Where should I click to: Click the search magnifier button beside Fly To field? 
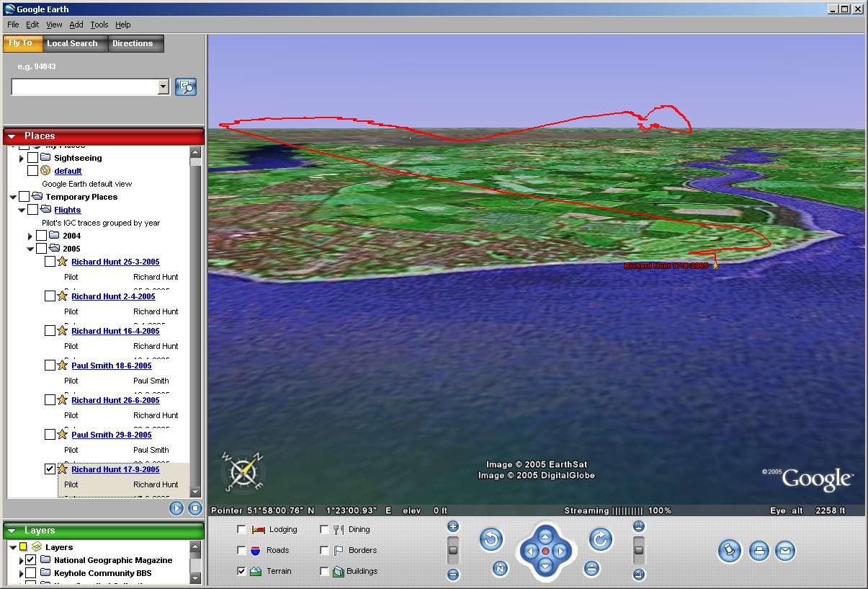(x=186, y=87)
